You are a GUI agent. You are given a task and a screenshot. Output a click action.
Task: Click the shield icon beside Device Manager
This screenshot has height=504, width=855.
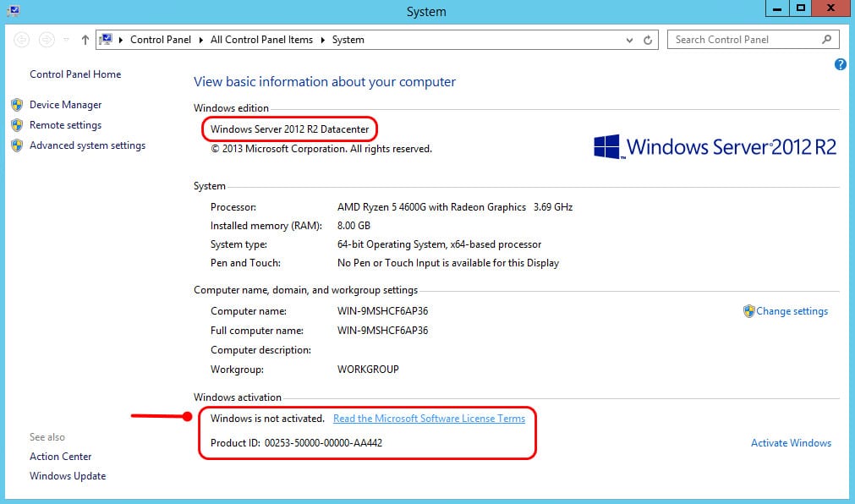point(17,105)
